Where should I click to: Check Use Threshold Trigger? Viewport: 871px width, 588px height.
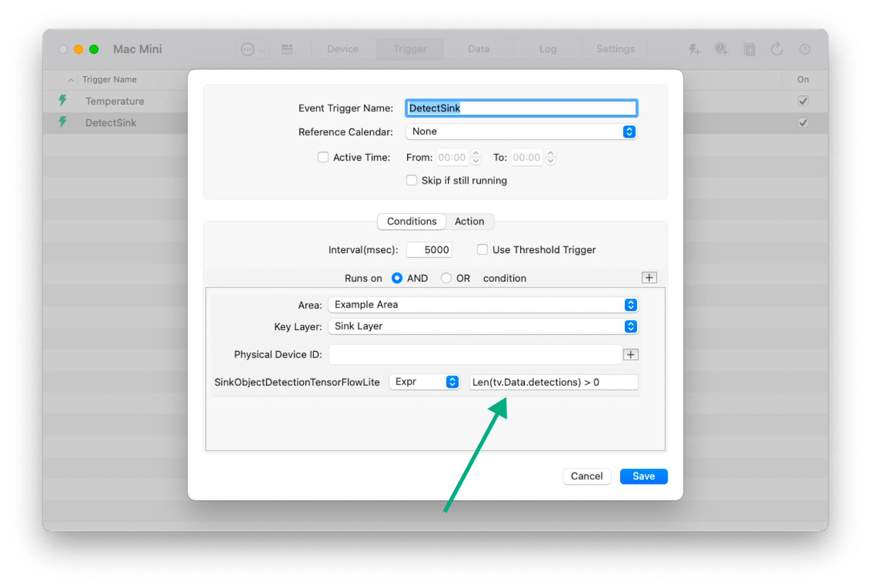click(x=482, y=249)
